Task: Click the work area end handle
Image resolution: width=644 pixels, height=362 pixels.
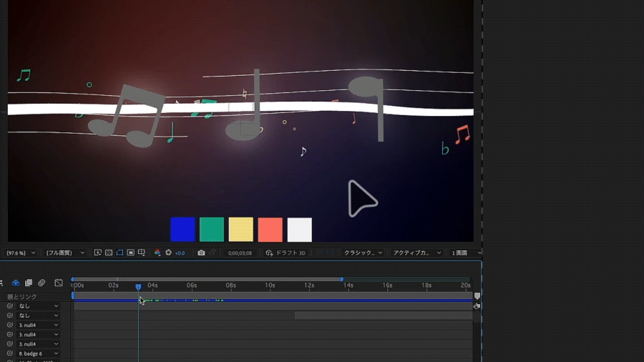Action: point(341,279)
